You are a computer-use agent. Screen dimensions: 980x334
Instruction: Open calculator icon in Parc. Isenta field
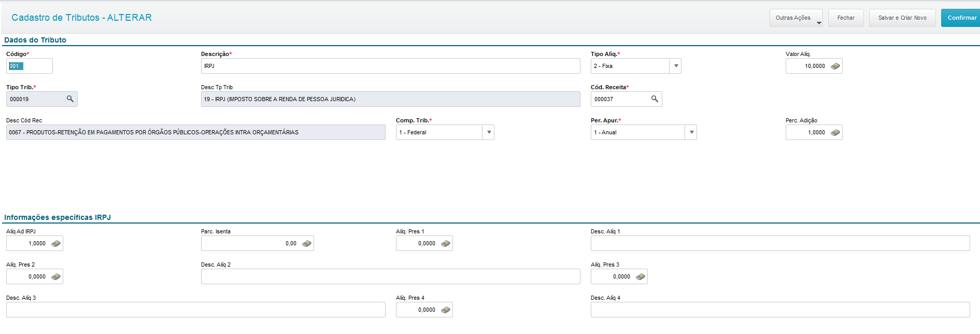click(x=307, y=244)
